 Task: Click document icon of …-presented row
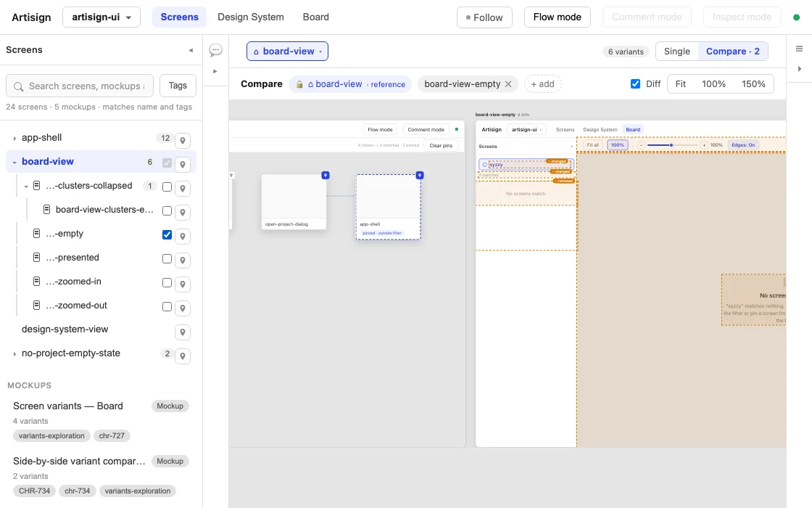pyautogui.click(x=36, y=257)
